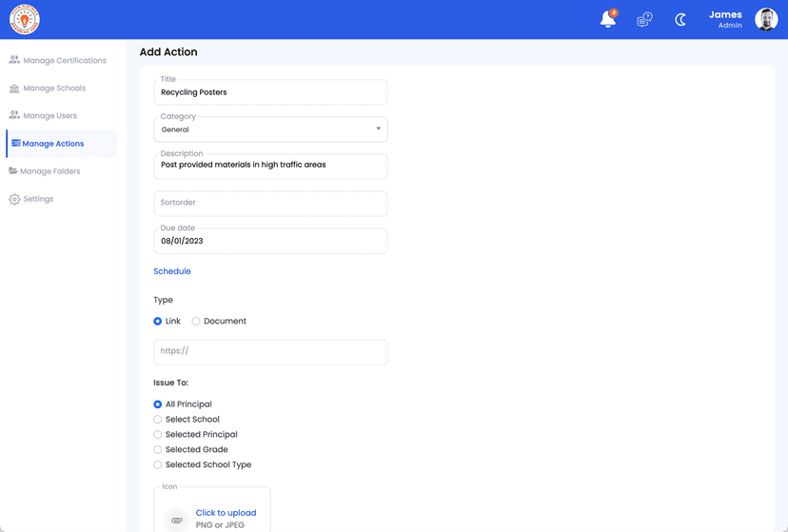Open James's profile avatar
Image resolution: width=788 pixels, height=532 pixels.
coord(766,20)
